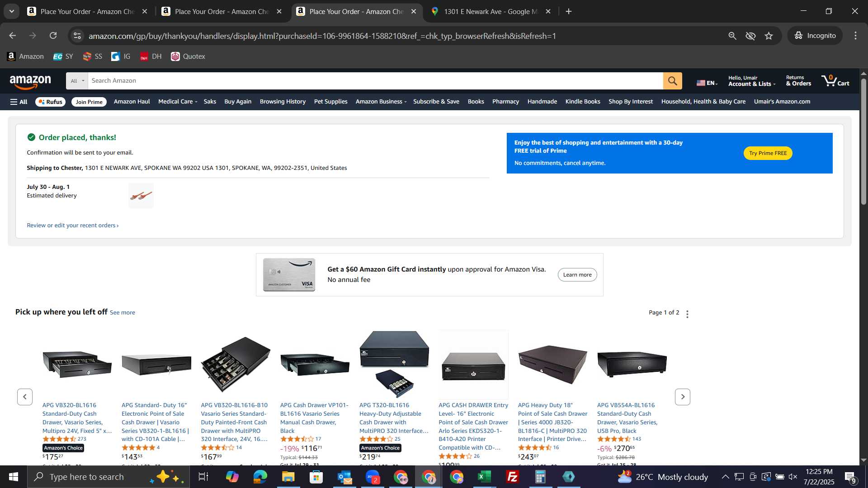Screen dimensions: 868x488
Task: Expand search category All dropdown
Action: pyautogui.click(x=77, y=81)
